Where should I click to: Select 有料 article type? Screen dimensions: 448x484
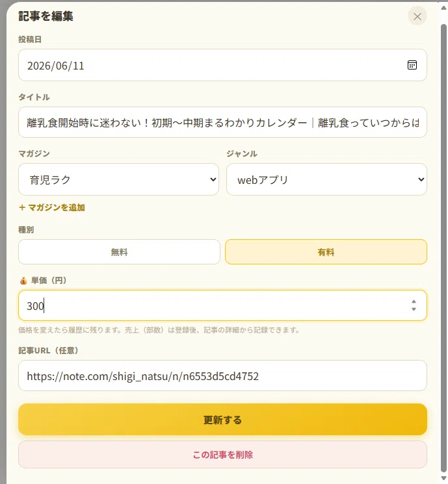[x=326, y=252]
